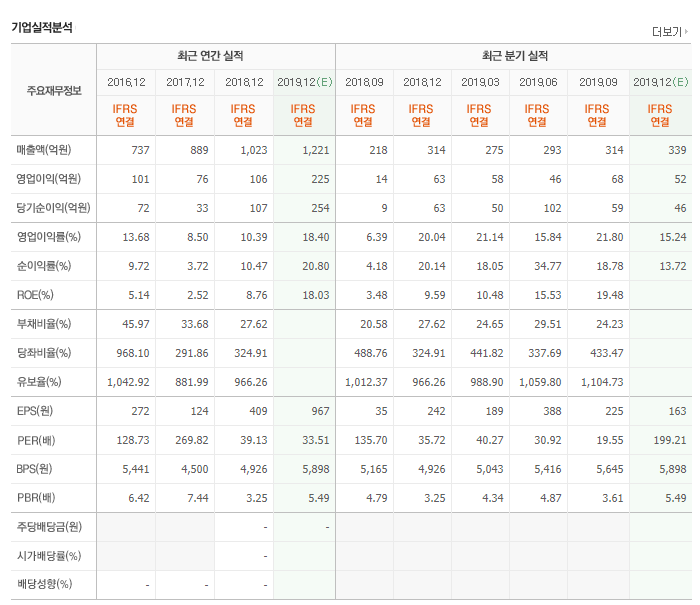The width and height of the screenshot is (700, 605).
Task: Select the estimated sales value 1,221
Action: click(316, 150)
